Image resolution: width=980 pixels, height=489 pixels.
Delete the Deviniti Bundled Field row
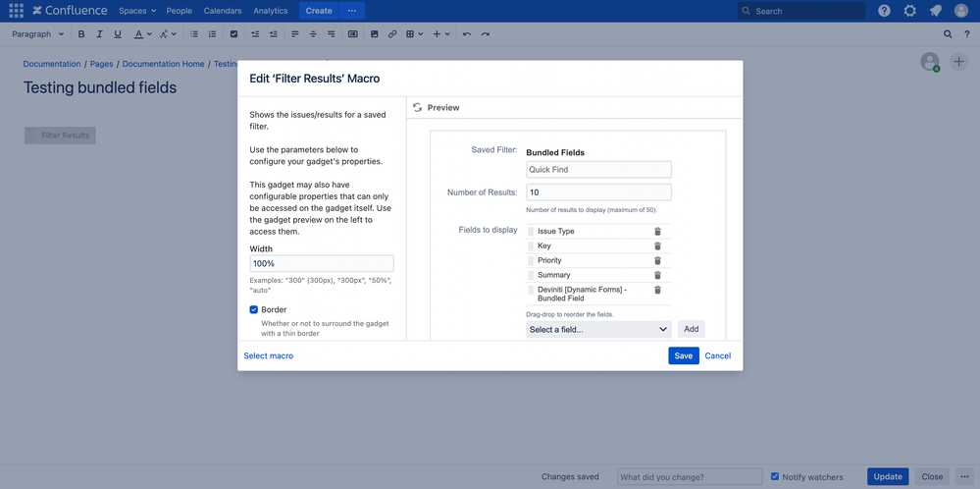657,290
